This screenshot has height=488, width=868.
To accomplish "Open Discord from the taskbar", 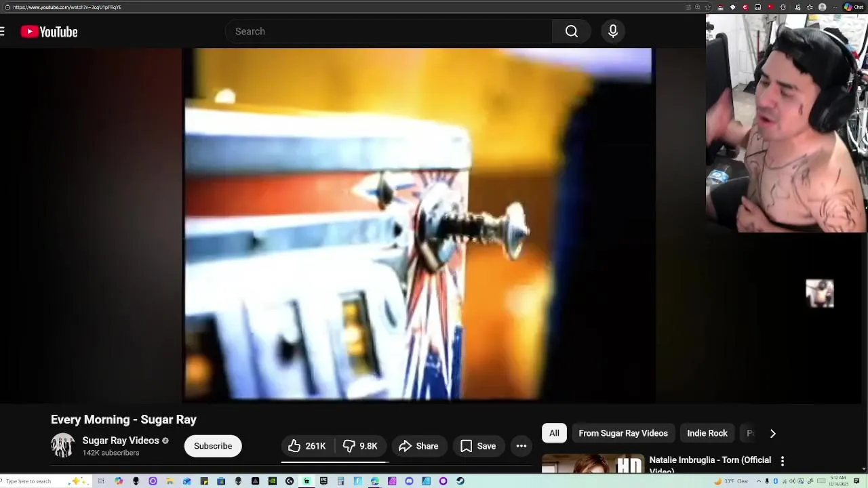I will click(409, 481).
